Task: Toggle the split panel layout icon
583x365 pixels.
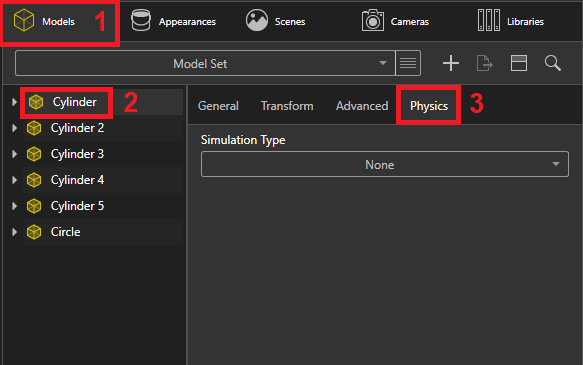Action: point(519,63)
